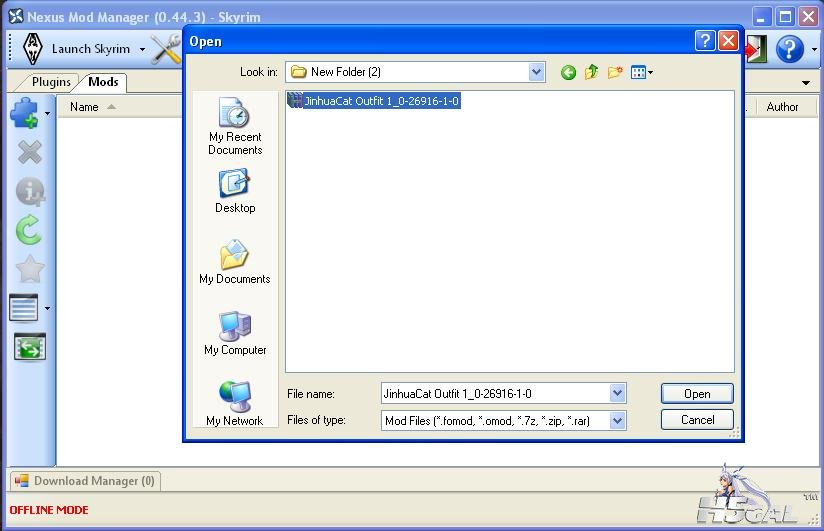
Task: Click the Open dialog help question button
Action: pos(705,40)
